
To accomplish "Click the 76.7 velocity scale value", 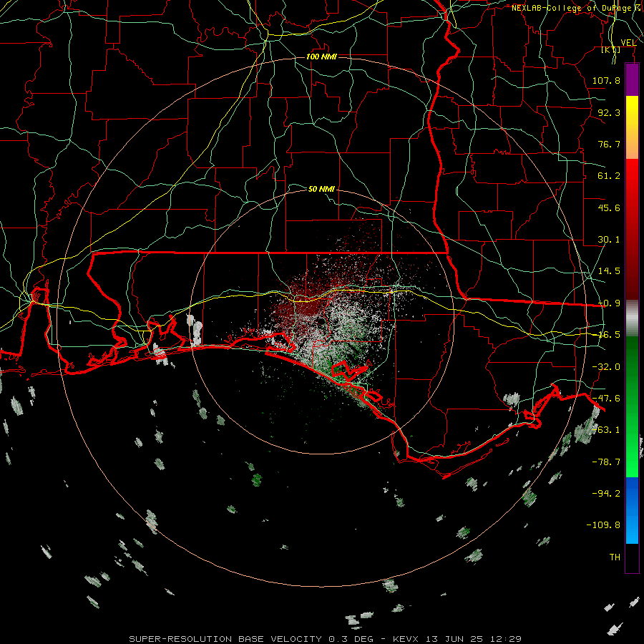I will click(x=609, y=144).
